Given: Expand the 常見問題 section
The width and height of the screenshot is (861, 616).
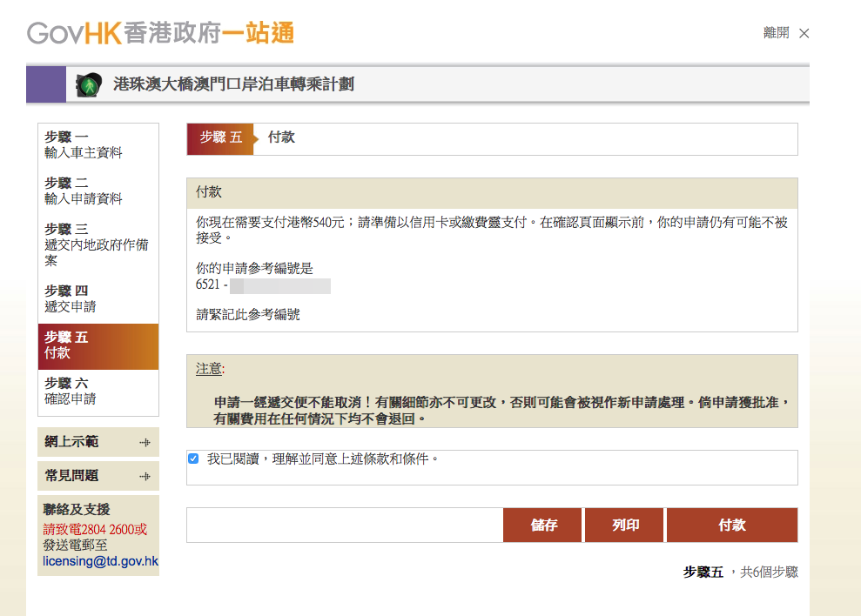Looking at the screenshot, I should [x=72, y=476].
